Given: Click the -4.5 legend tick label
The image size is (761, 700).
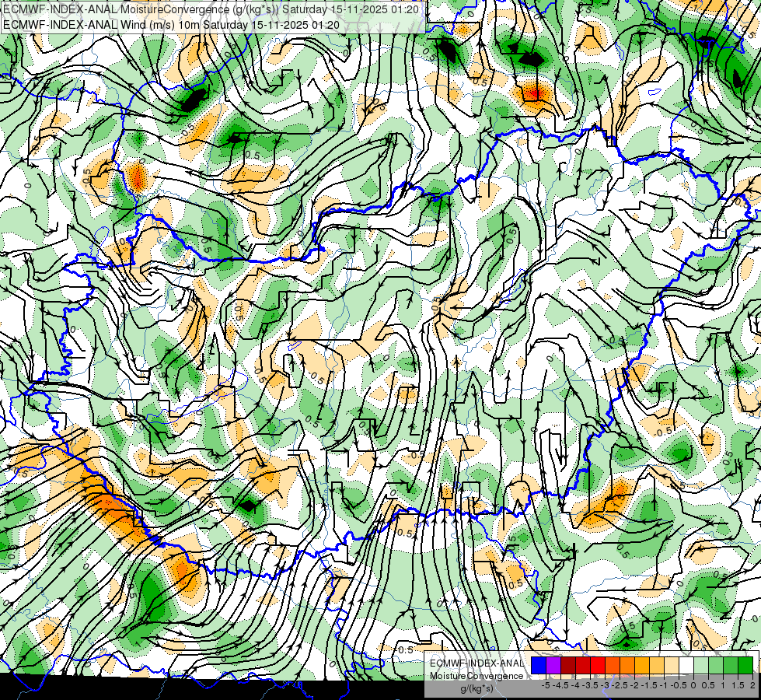Looking at the screenshot, I should 560,685.
